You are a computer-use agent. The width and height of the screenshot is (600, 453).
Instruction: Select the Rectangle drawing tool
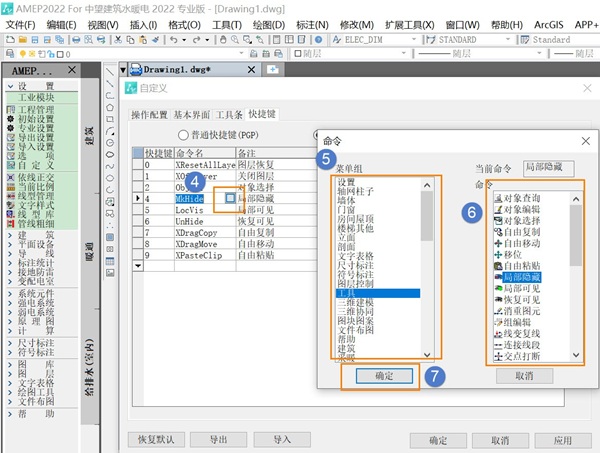(x=110, y=119)
